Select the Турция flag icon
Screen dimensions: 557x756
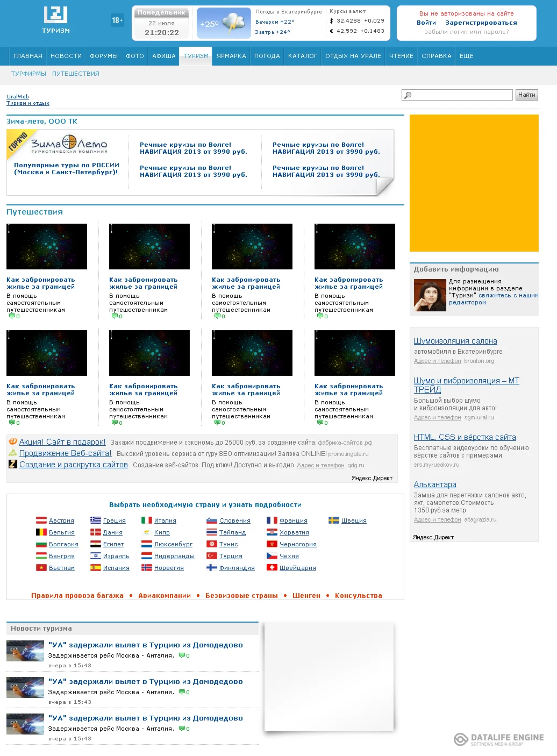pos(212,556)
